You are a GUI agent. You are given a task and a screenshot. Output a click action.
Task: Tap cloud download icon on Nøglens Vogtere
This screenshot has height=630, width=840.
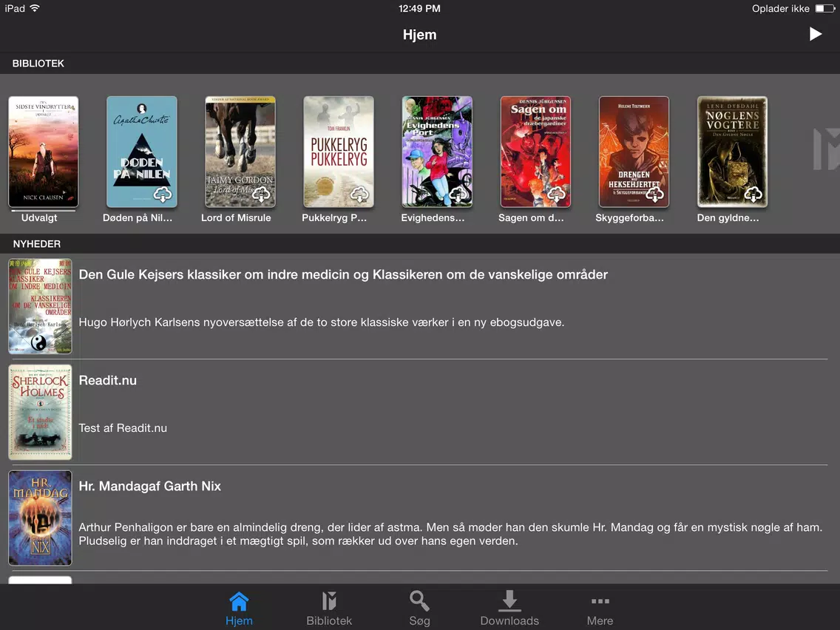pyautogui.click(x=753, y=194)
